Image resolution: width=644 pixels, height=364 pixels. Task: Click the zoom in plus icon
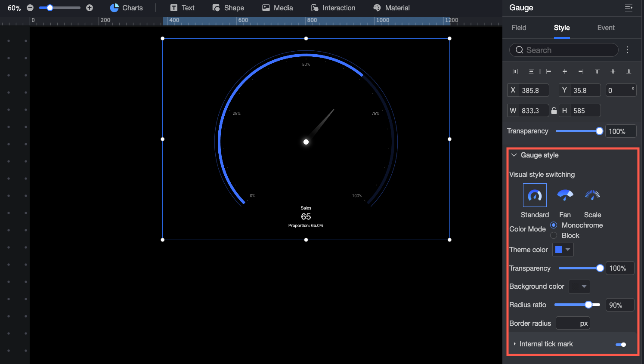coord(90,8)
